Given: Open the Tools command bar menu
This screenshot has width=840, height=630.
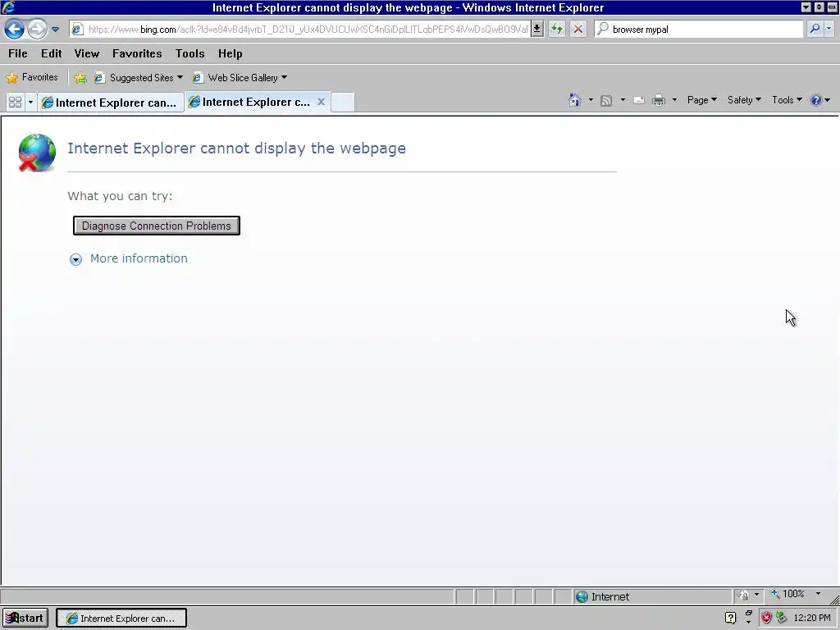Looking at the screenshot, I should [787, 100].
